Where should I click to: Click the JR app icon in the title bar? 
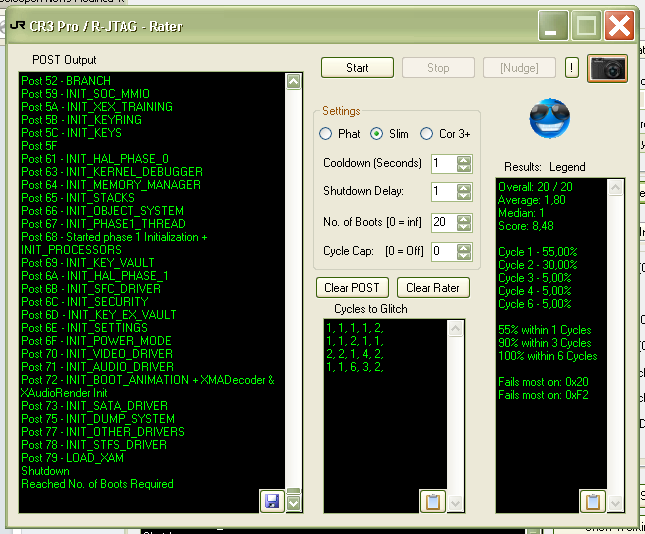point(17,25)
